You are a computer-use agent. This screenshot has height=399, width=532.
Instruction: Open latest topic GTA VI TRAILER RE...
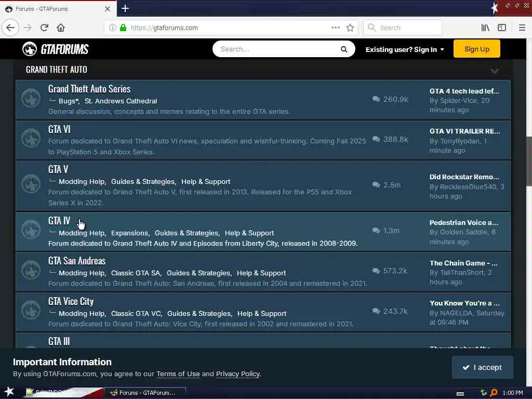465,131
